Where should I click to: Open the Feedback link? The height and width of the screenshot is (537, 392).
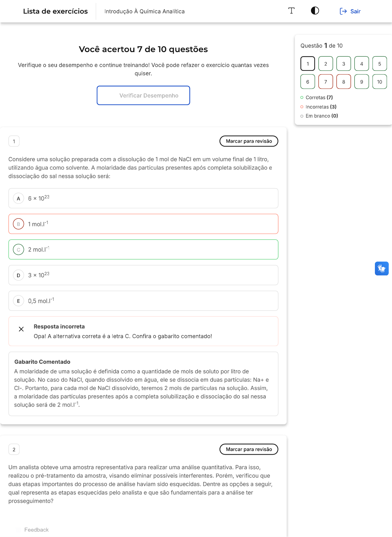[36, 530]
